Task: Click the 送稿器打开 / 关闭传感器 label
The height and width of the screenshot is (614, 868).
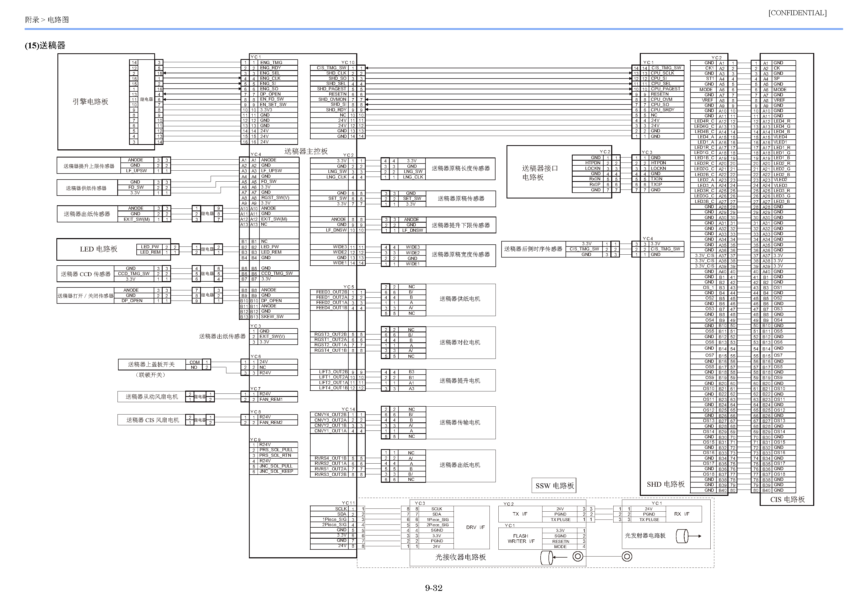Action: pyautogui.click(x=86, y=296)
